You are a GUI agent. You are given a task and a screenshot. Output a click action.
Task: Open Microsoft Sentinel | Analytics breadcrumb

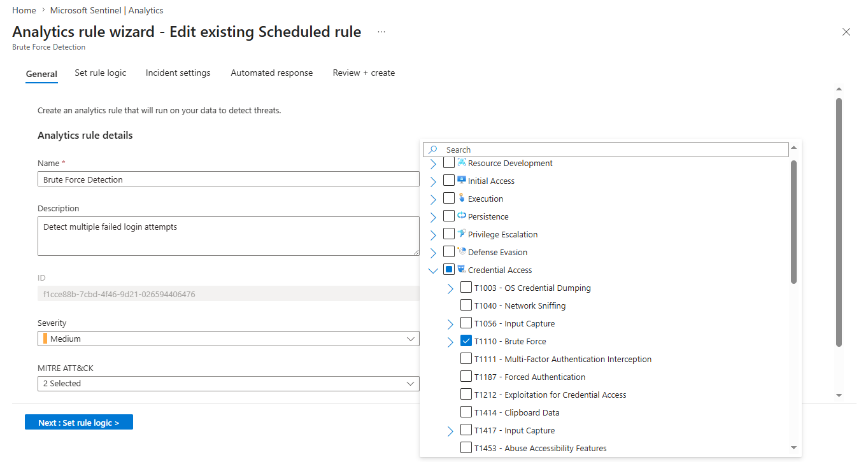[106, 10]
